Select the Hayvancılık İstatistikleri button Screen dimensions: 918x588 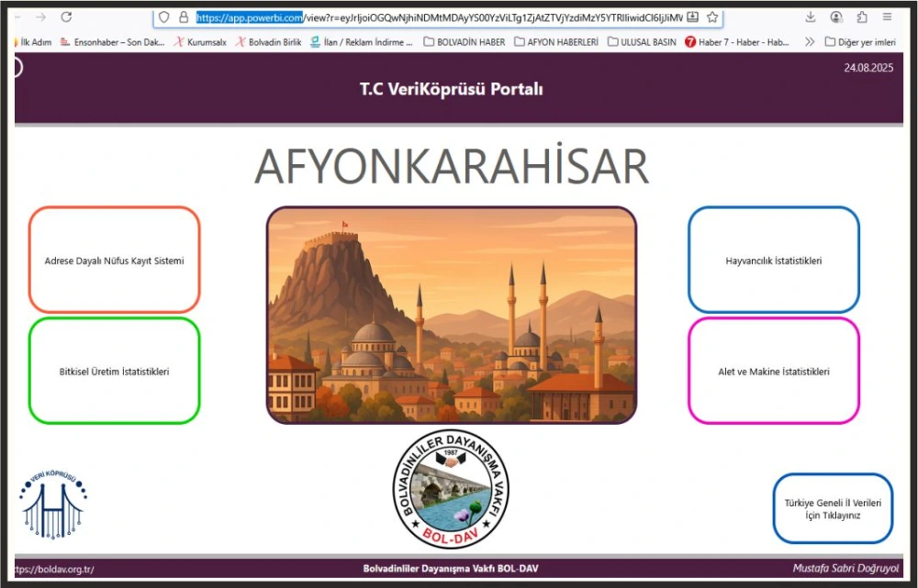click(773, 261)
